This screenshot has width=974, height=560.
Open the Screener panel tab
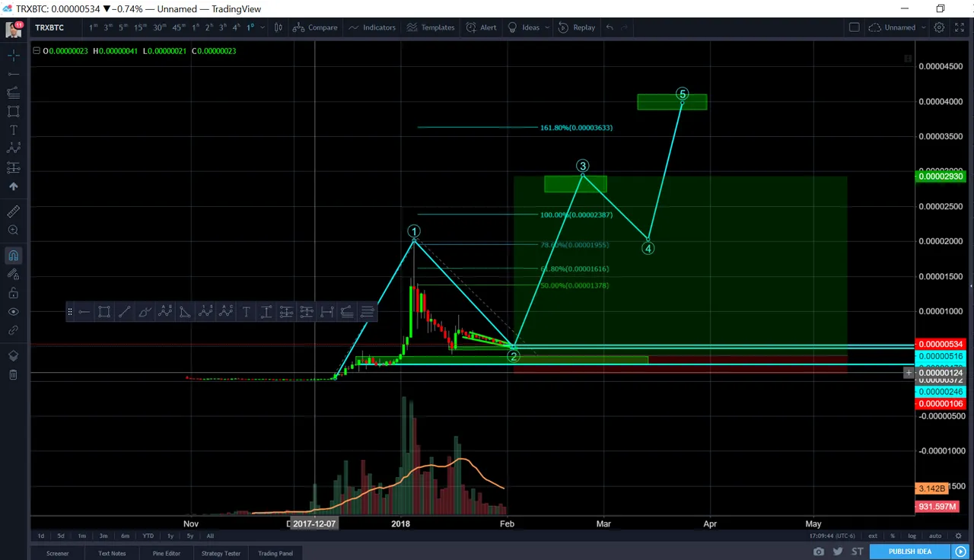click(x=58, y=553)
